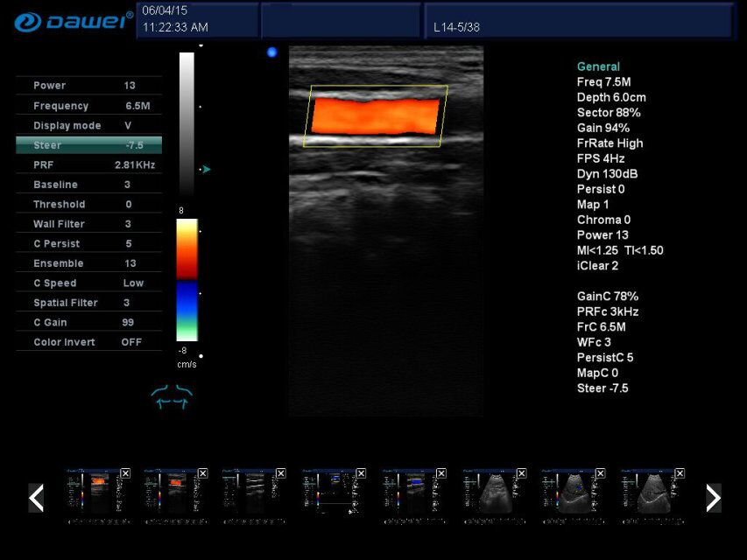The width and height of the screenshot is (747, 560).
Task: Toggle C Speed from Low to High
Action: [x=88, y=283]
